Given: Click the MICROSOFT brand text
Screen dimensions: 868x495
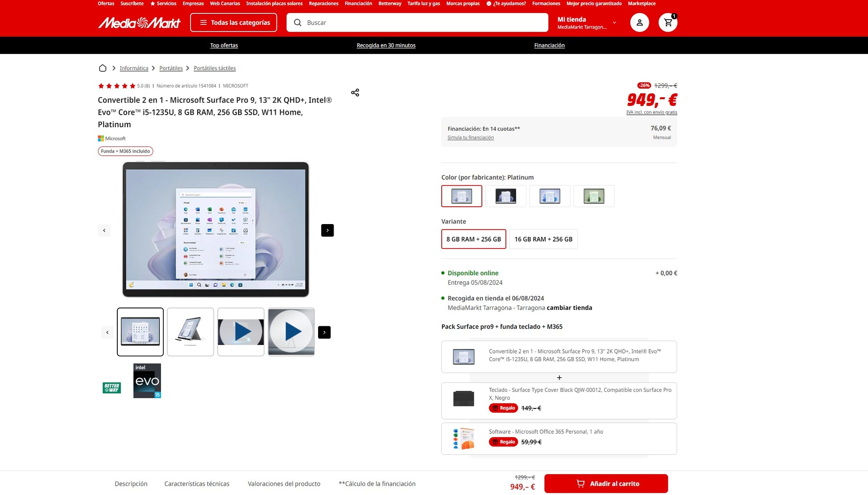Looking at the screenshot, I should click(x=236, y=86).
